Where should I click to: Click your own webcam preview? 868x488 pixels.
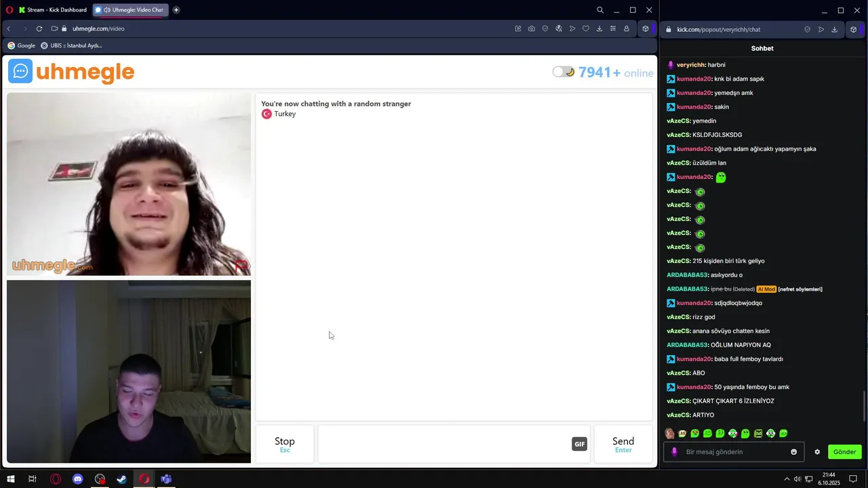(x=129, y=371)
